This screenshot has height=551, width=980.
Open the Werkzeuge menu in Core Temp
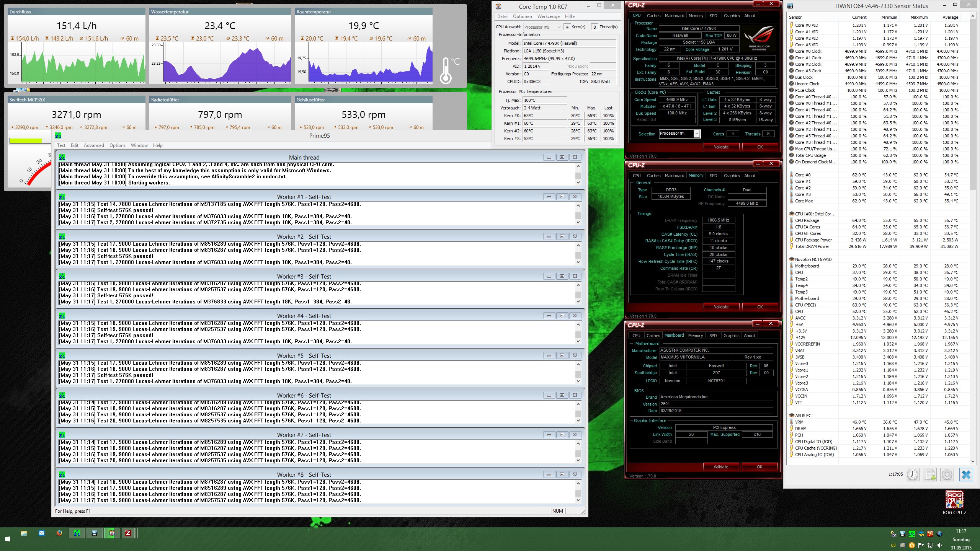pos(549,16)
